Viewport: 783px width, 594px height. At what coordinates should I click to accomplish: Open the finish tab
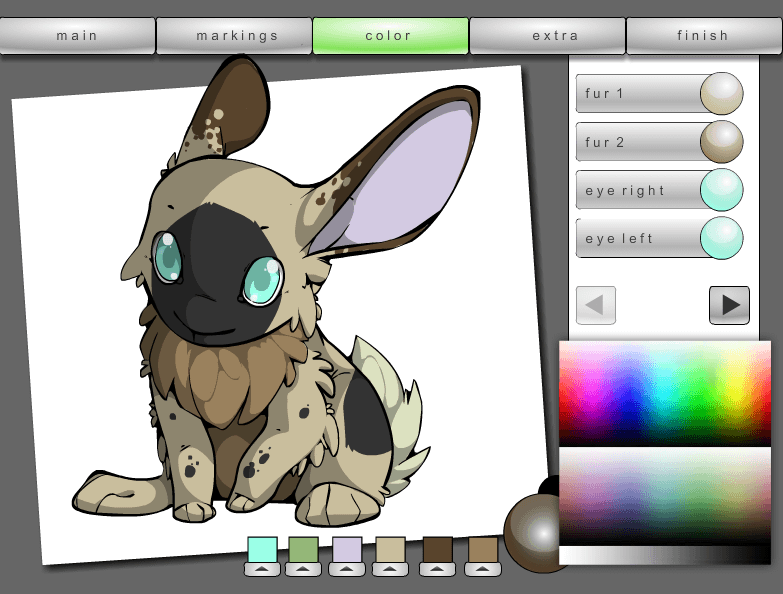pyautogui.click(x=704, y=35)
